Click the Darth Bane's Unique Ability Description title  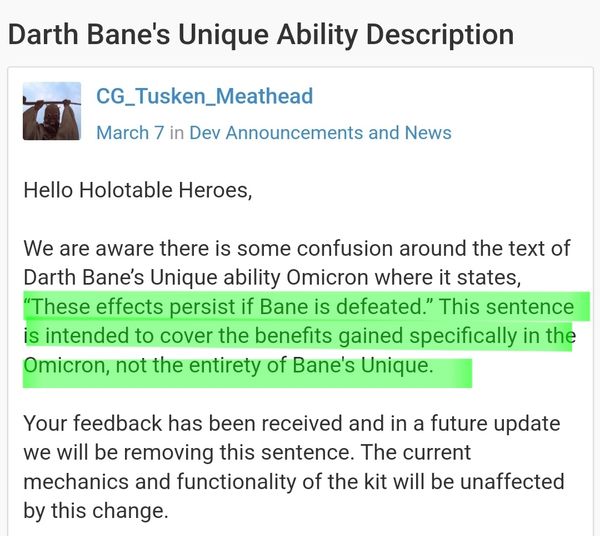coord(261,35)
